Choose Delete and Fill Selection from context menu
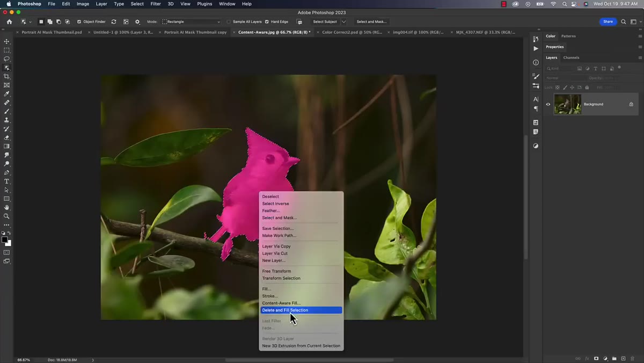This screenshot has height=363, width=644. click(x=301, y=310)
